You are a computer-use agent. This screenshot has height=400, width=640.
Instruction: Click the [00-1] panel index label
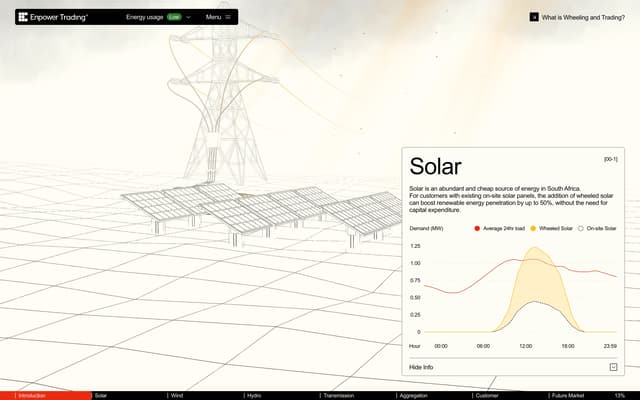[x=611, y=159]
